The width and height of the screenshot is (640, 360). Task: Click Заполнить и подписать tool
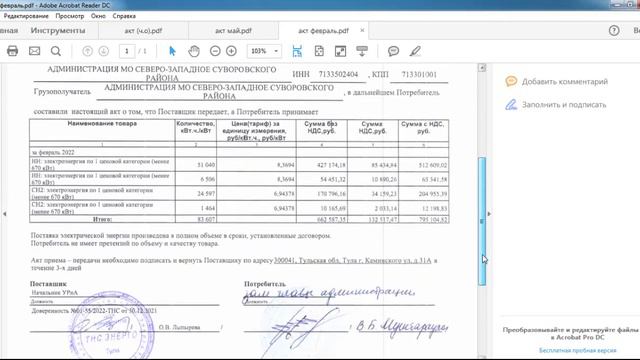coord(556,105)
